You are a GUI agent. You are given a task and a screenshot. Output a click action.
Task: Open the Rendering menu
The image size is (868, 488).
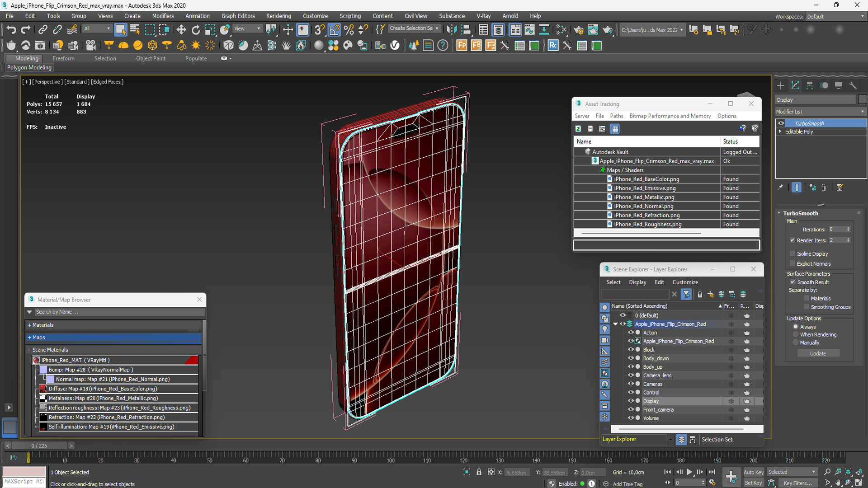278,16
